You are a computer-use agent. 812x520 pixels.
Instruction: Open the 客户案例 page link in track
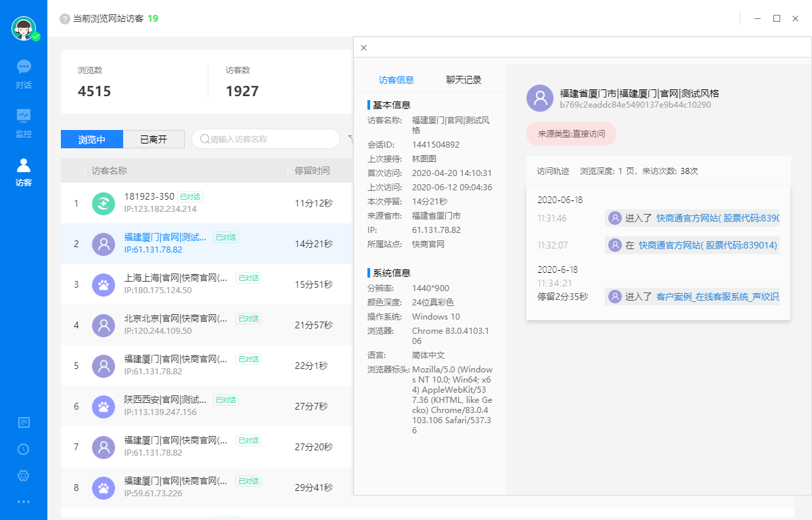point(717,297)
